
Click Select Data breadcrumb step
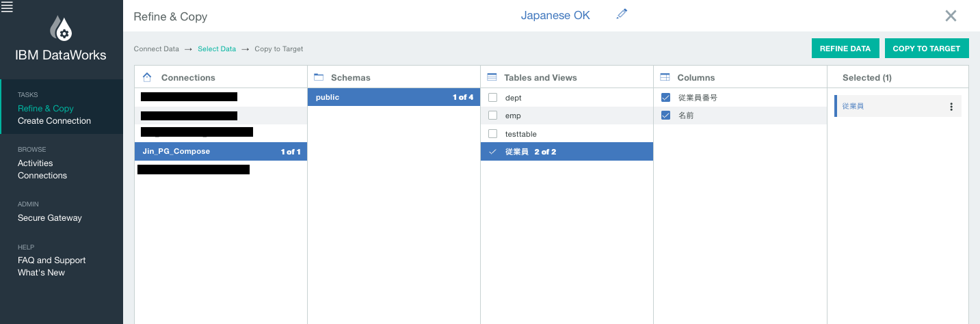point(217,49)
